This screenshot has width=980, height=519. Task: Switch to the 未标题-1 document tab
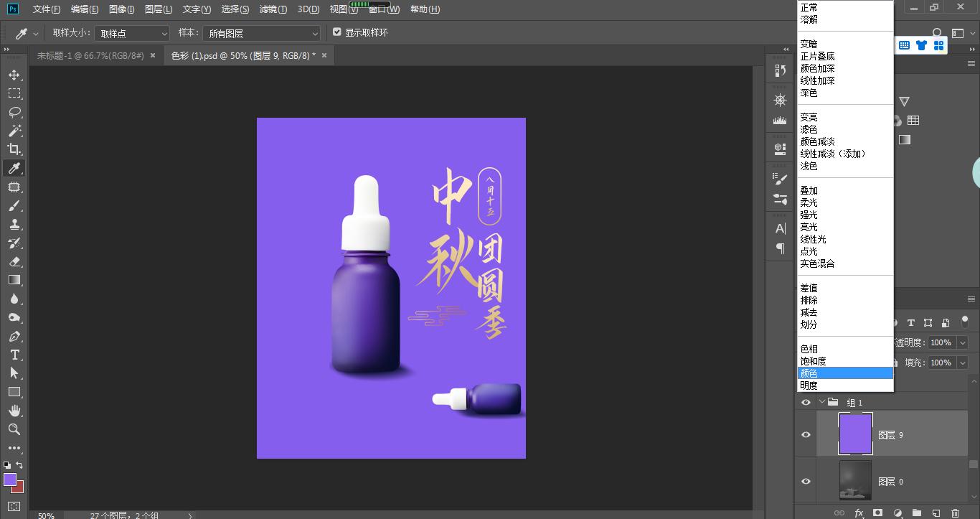[90, 55]
